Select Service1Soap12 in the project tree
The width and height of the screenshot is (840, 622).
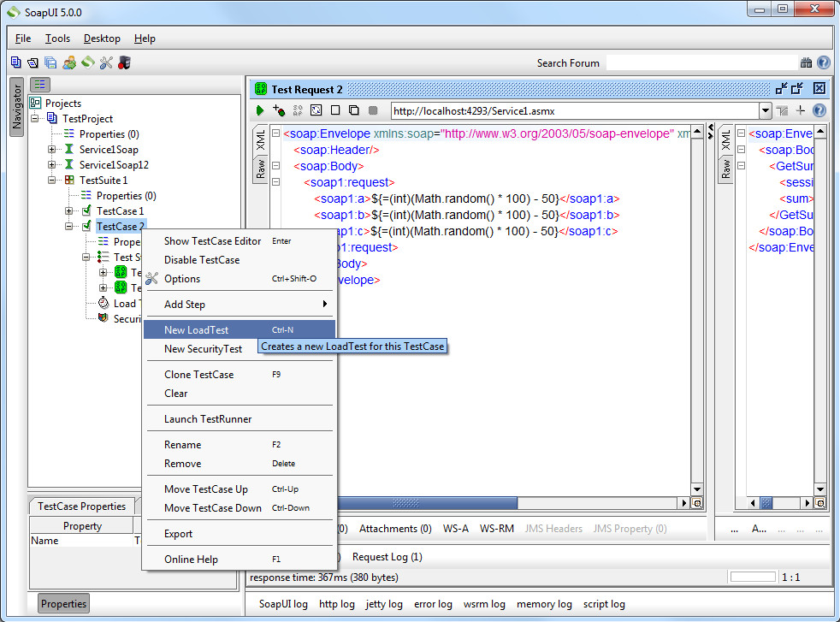[114, 165]
